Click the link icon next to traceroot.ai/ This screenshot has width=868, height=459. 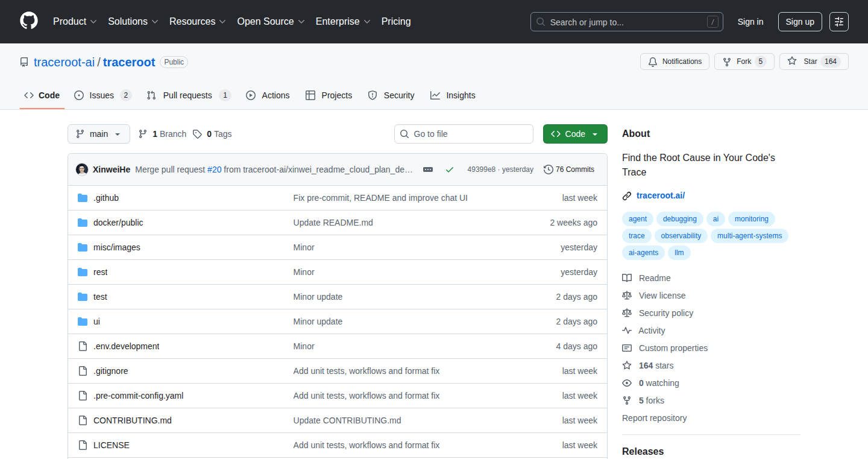point(627,195)
